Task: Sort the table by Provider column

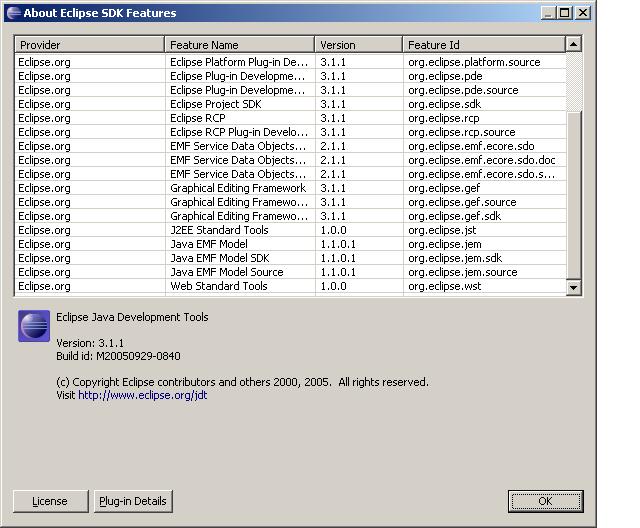Action: [89, 45]
